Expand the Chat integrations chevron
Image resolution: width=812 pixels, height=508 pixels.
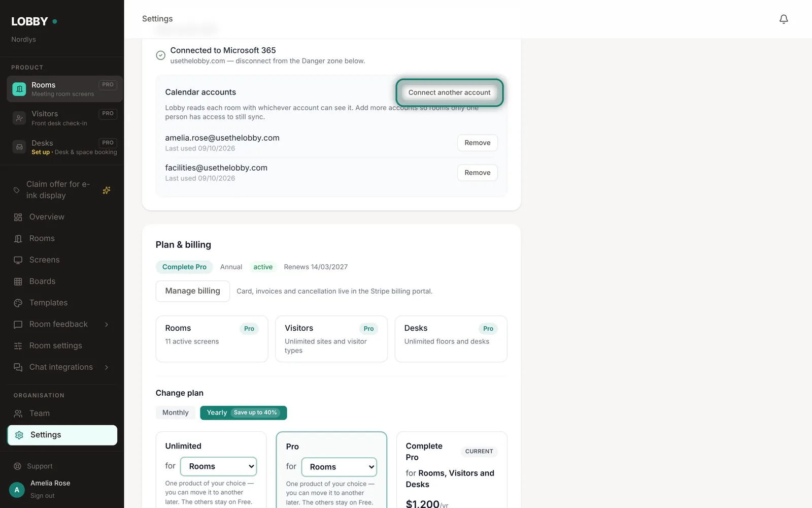[x=107, y=367]
